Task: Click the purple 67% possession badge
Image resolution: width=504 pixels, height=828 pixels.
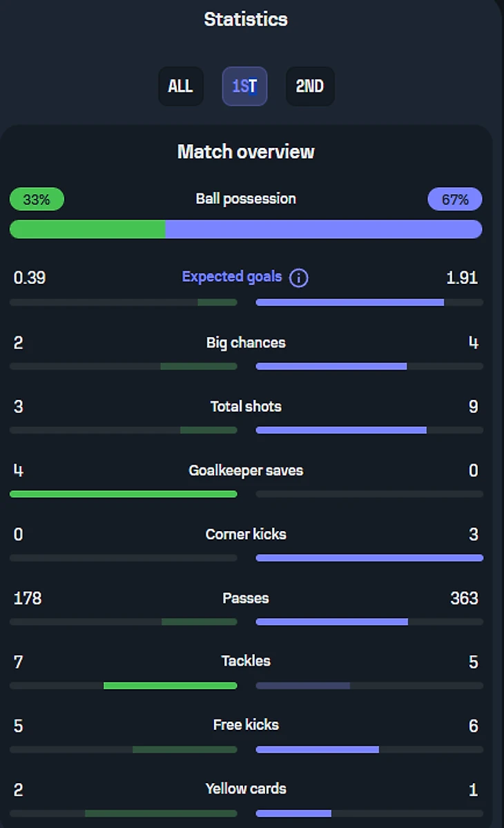Action: pyautogui.click(x=455, y=200)
